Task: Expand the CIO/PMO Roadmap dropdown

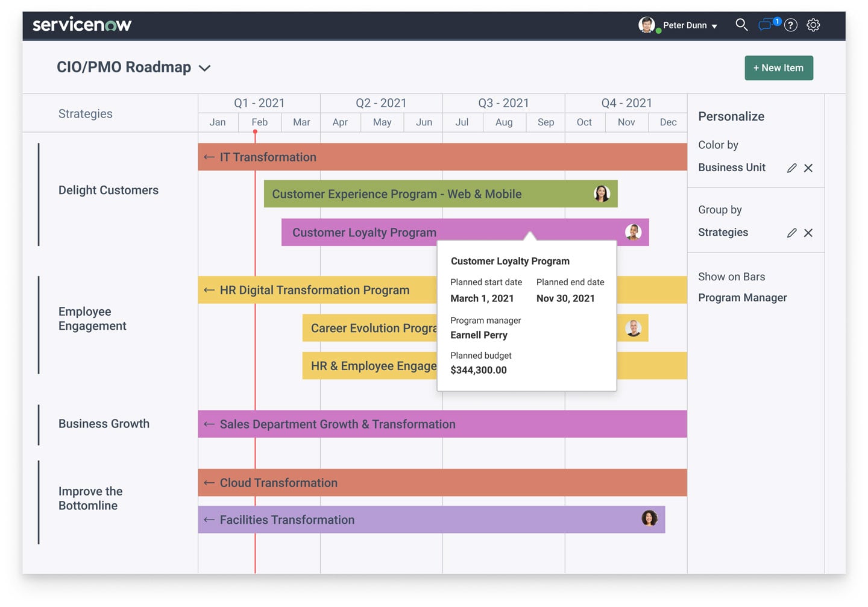Action: tap(204, 68)
